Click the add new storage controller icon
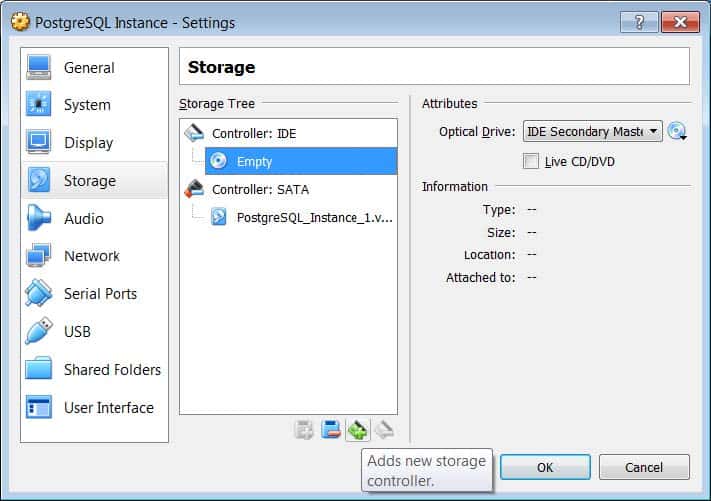The image size is (711, 501). click(358, 429)
